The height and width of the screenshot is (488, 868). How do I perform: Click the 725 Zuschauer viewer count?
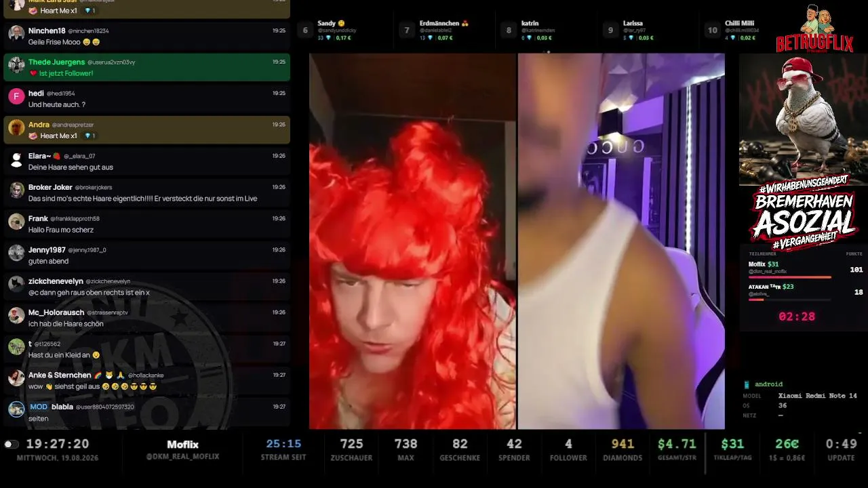[x=351, y=444]
